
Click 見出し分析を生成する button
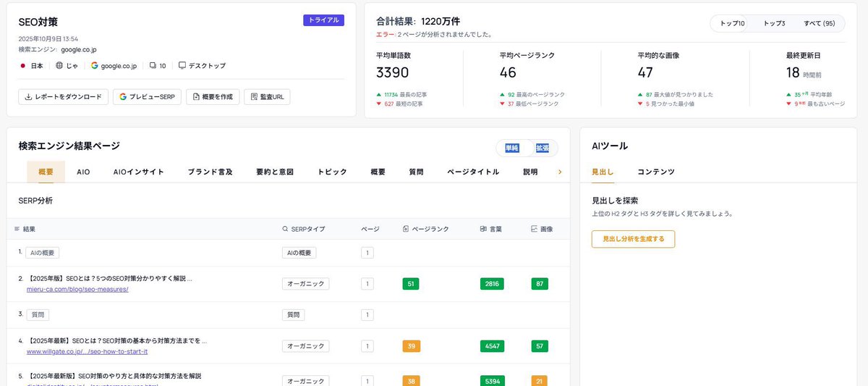(x=633, y=239)
